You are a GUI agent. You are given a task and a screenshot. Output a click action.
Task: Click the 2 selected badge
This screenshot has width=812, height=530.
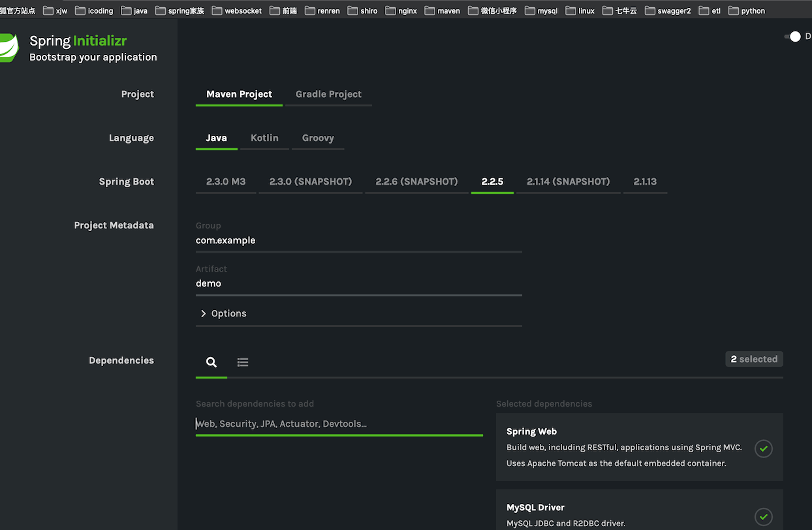click(754, 359)
